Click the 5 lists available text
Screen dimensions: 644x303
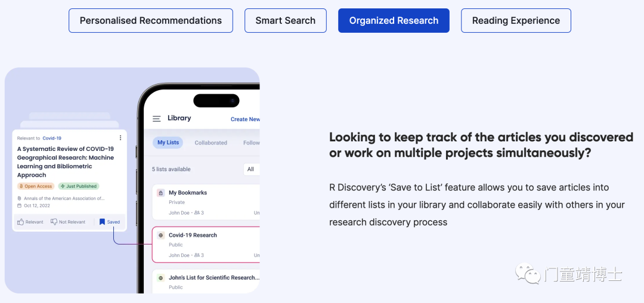pyautogui.click(x=171, y=169)
